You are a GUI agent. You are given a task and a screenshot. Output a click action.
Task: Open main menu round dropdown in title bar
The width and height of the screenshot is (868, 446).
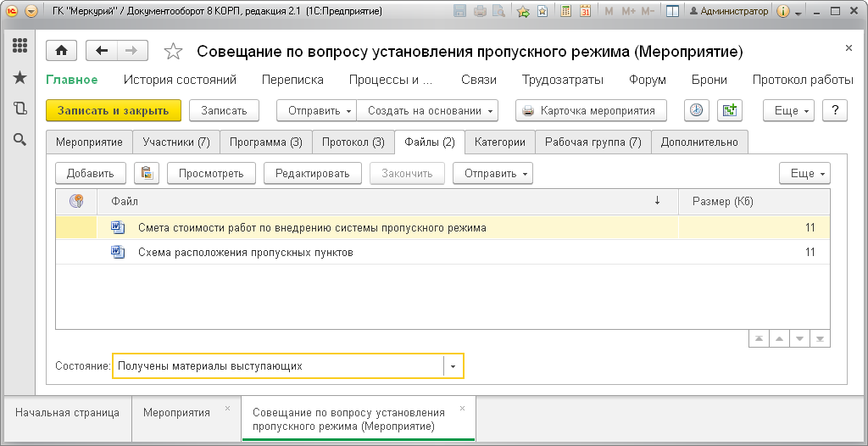[31, 11]
